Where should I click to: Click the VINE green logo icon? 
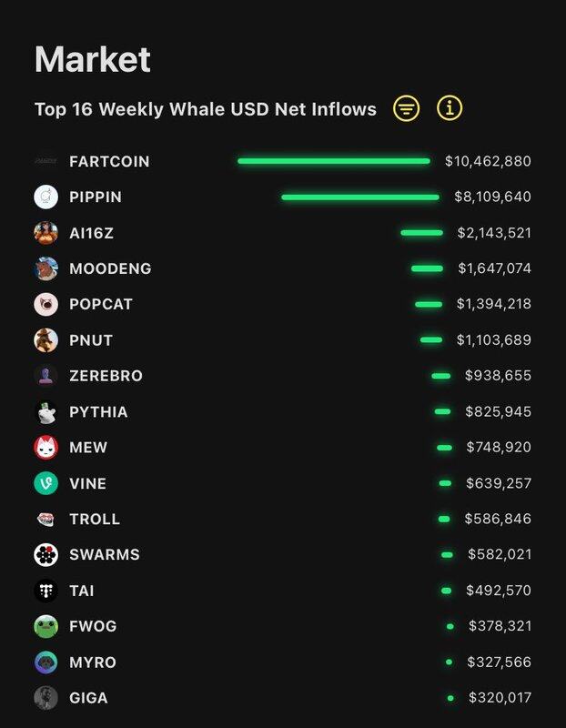(x=46, y=483)
